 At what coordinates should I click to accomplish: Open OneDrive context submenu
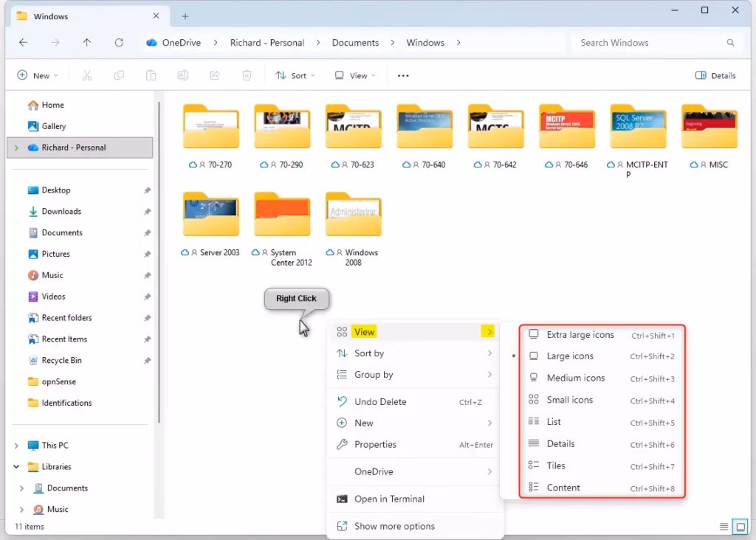(415, 471)
